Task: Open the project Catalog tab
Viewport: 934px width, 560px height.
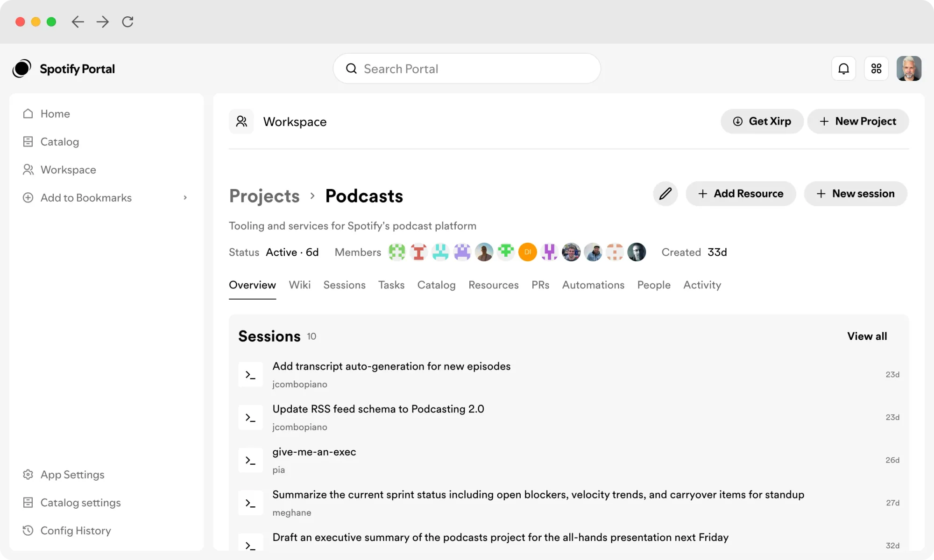Action: (x=436, y=285)
